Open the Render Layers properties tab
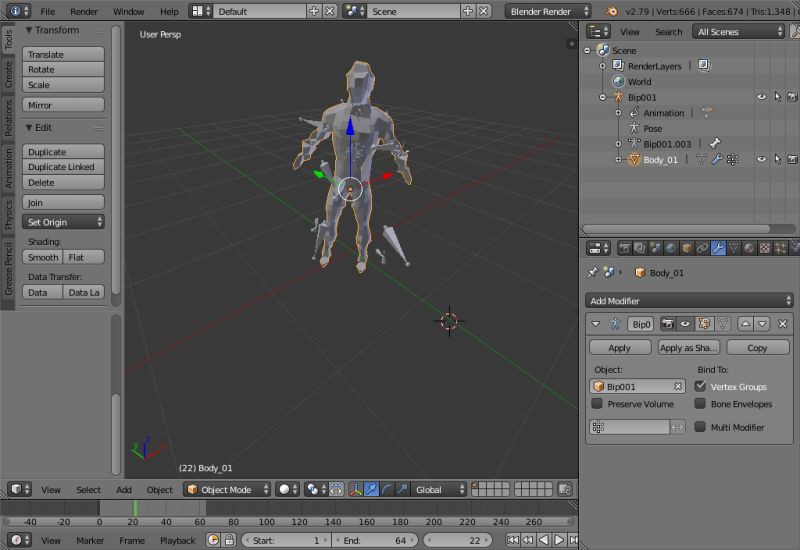The width and height of the screenshot is (800, 550). coord(640,248)
